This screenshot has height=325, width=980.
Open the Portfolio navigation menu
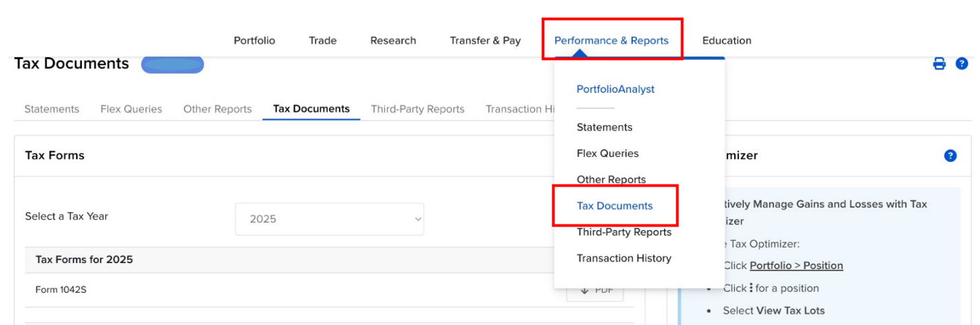point(254,40)
